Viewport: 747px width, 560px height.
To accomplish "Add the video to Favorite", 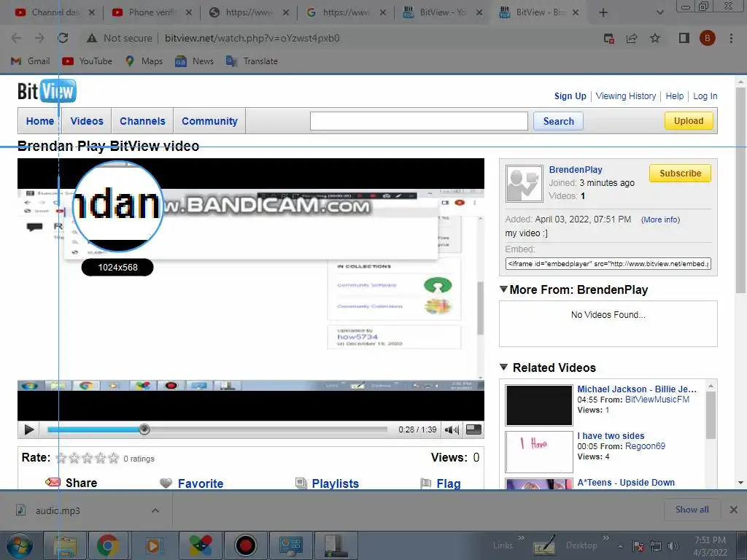I will coord(201,483).
